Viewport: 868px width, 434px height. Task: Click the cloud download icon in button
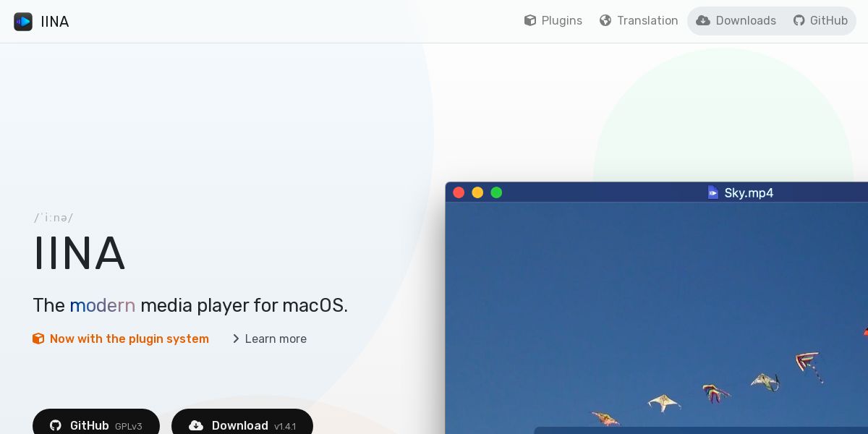(x=196, y=425)
